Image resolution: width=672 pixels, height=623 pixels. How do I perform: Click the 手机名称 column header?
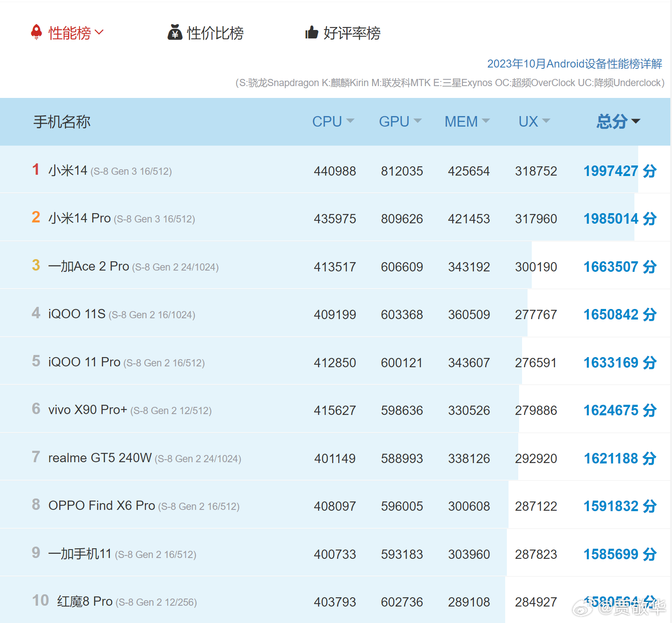[62, 122]
